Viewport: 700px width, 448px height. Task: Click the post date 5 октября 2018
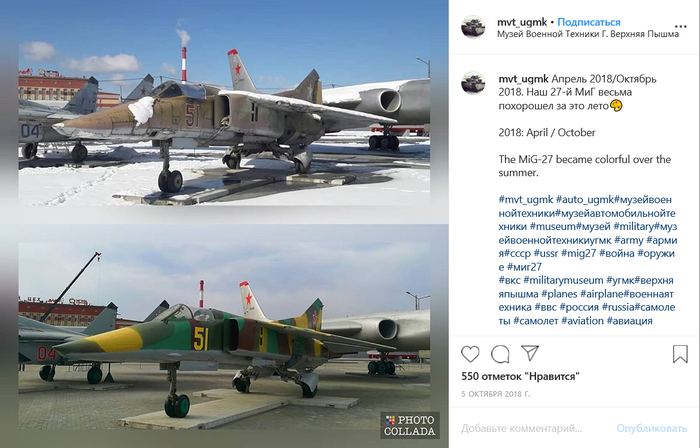click(x=496, y=394)
